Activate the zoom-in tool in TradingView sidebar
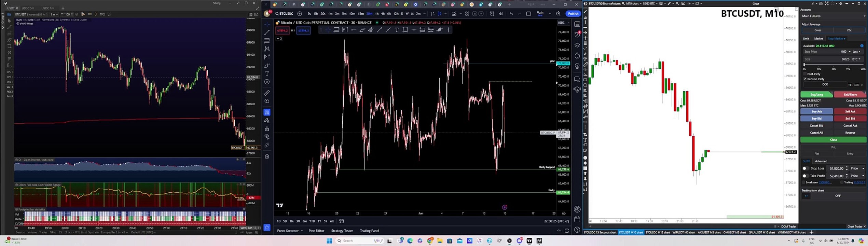The image size is (868, 246). [267, 101]
